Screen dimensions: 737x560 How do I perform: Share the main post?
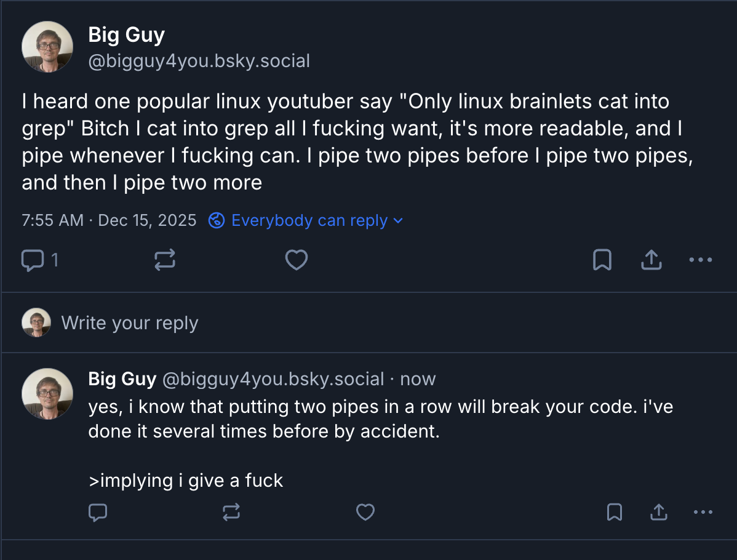click(x=651, y=261)
